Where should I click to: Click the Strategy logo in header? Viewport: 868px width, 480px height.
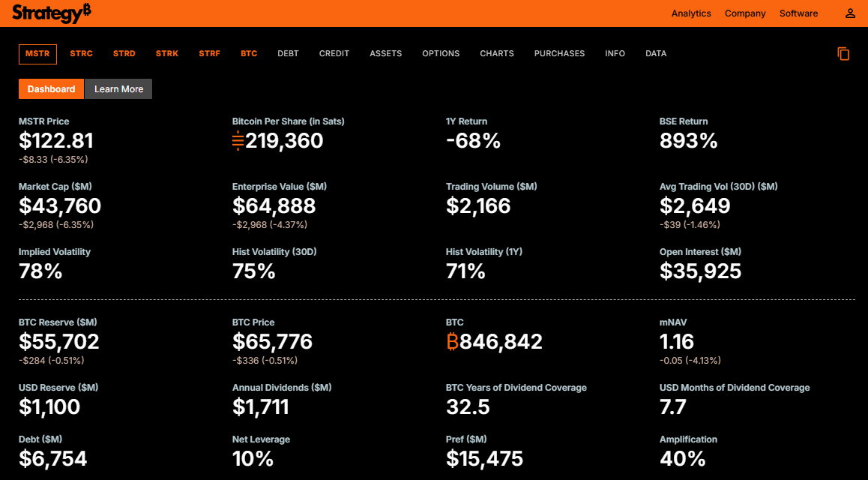52,13
